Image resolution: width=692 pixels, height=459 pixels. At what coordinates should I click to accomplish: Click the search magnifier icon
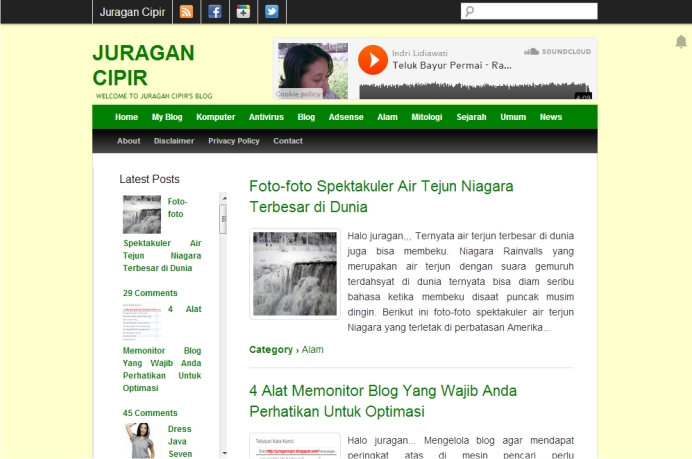point(470,11)
